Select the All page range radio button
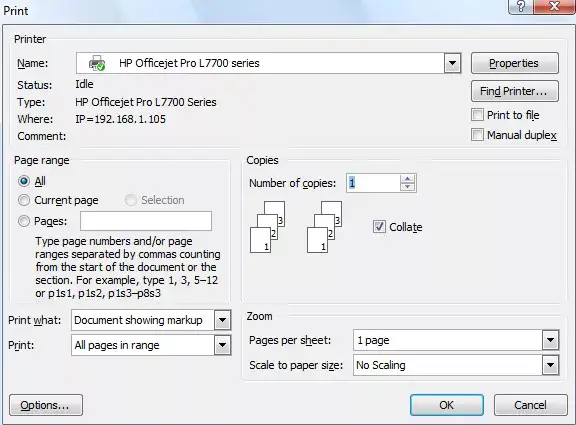576x425 pixels. click(x=24, y=181)
